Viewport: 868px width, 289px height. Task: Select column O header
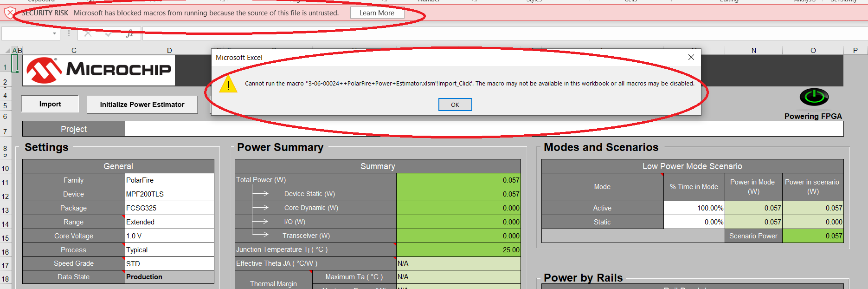click(x=813, y=50)
